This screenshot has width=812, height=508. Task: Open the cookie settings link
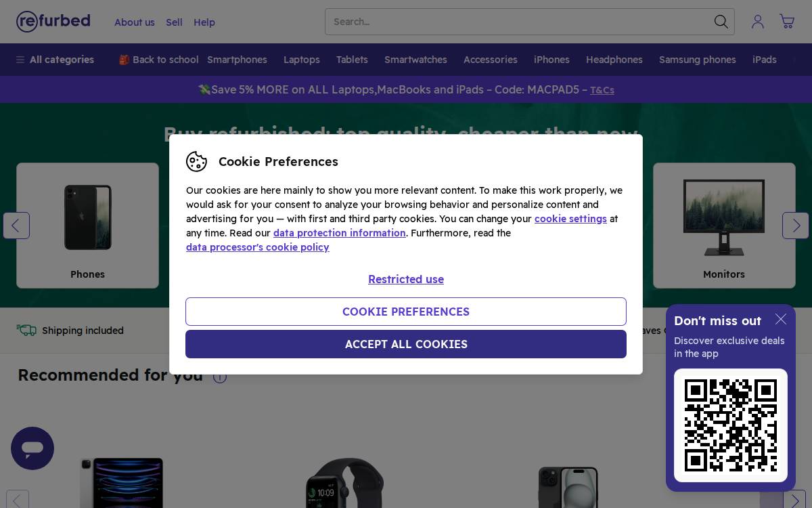coord(570,219)
